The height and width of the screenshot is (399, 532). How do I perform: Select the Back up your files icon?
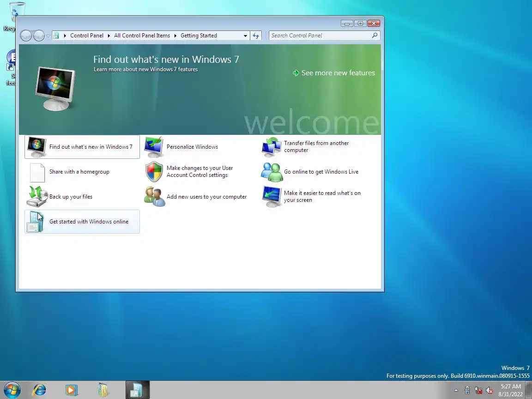pos(37,196)
